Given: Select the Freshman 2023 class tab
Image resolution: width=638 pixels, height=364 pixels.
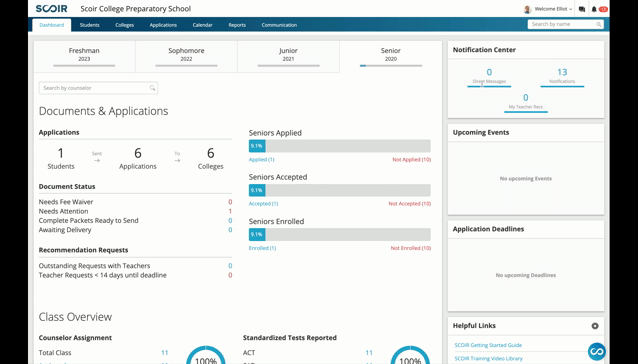Looking at the screenshot, I should click(84, 57).
